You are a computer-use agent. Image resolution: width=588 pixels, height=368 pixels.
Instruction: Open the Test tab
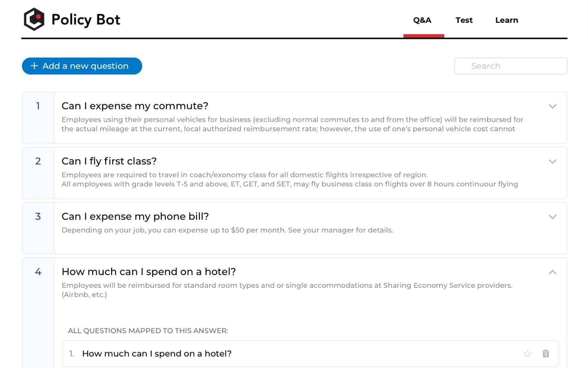click(464, 20)
